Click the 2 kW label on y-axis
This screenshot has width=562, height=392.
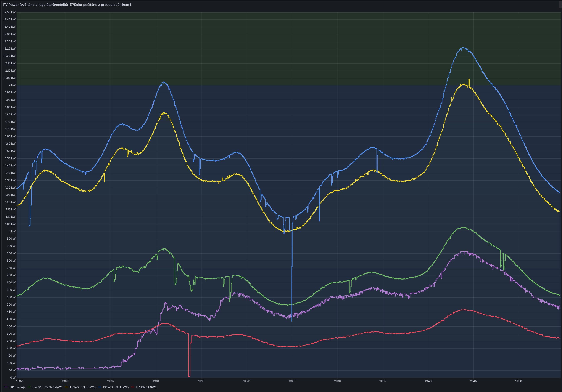tap(12, 85)
